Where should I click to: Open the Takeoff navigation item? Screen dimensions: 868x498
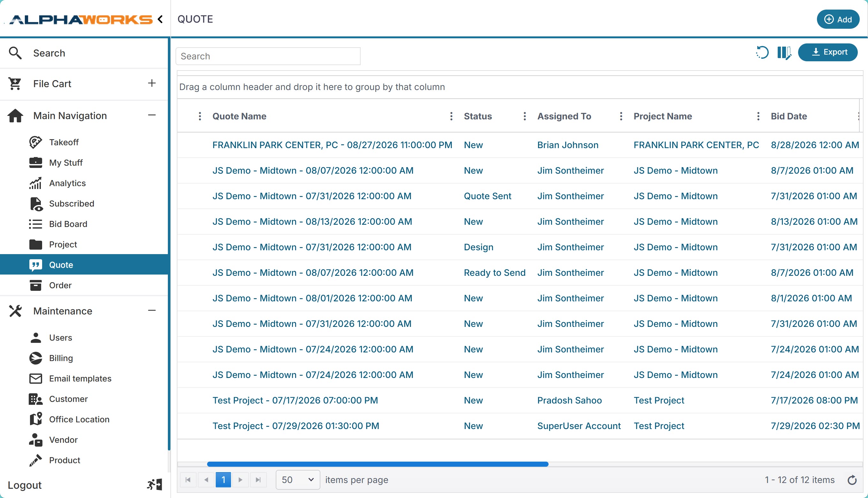click(84, 142)
